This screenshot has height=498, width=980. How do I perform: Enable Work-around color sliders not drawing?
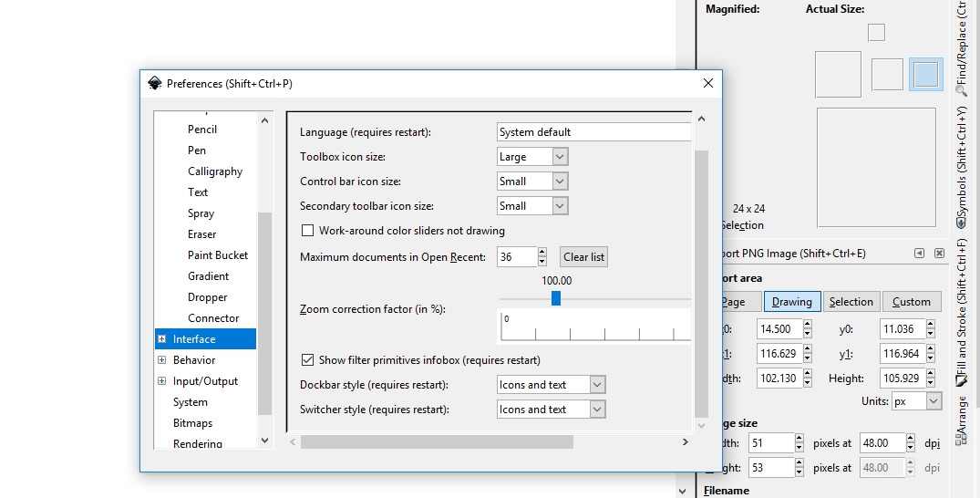(x=307, y=231)
